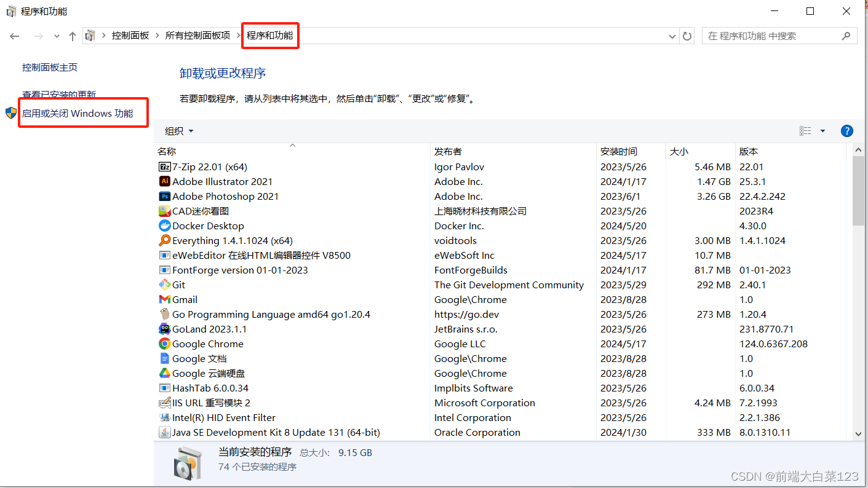This screenshot has height=488, width=868.
Task: Select the Implbits Software publisher cell
Action: 473,388
